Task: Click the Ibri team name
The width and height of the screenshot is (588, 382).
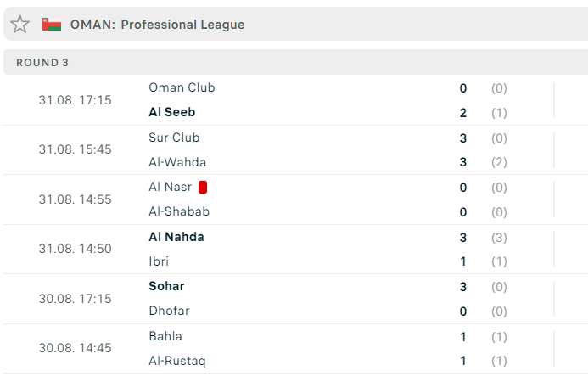Action: pos(159,261)
